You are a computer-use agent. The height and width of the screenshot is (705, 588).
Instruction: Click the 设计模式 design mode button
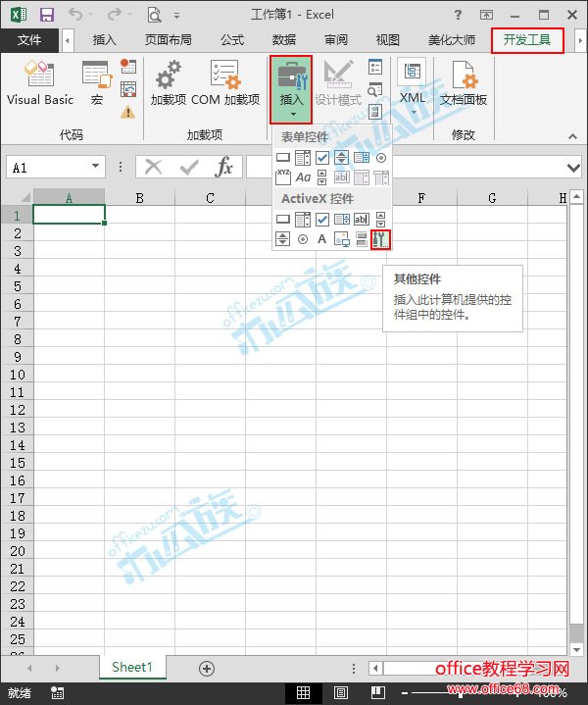pos(337,84)
